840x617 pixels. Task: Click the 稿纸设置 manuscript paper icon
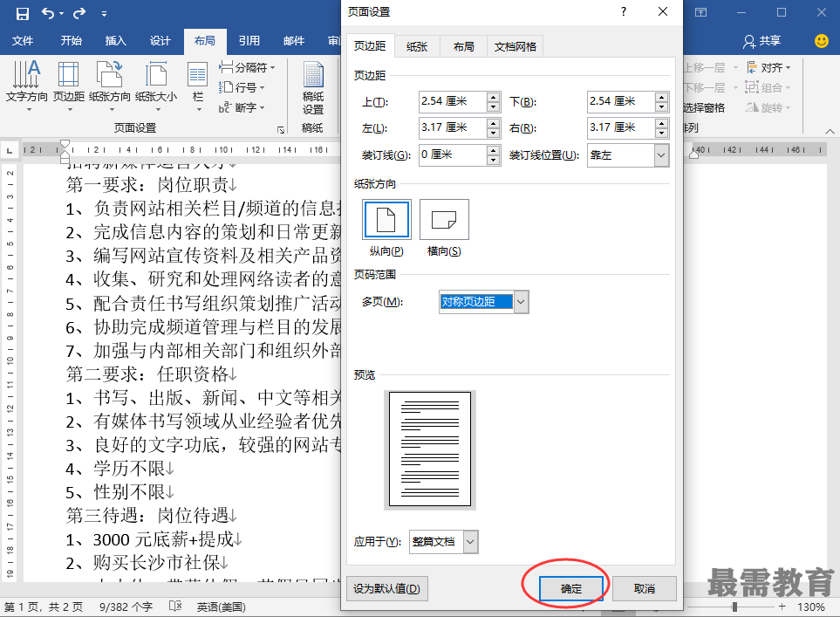pos(313,88)
